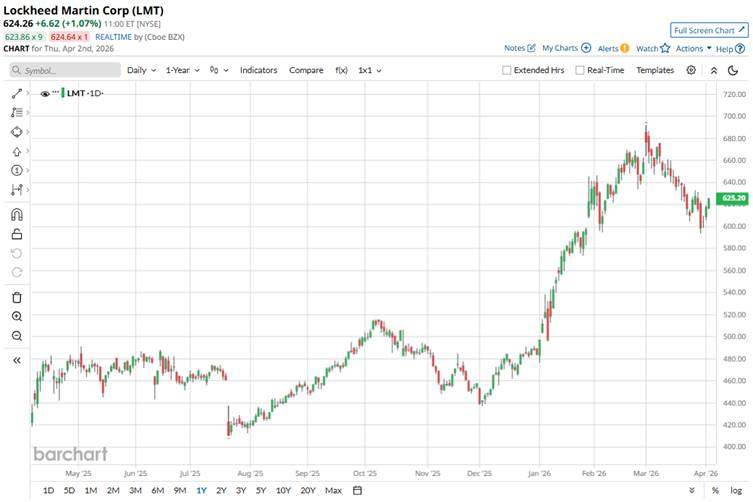This screenshot has width=753, height=502.
Task: Select the 1M time range
Action: coord(91,490)
